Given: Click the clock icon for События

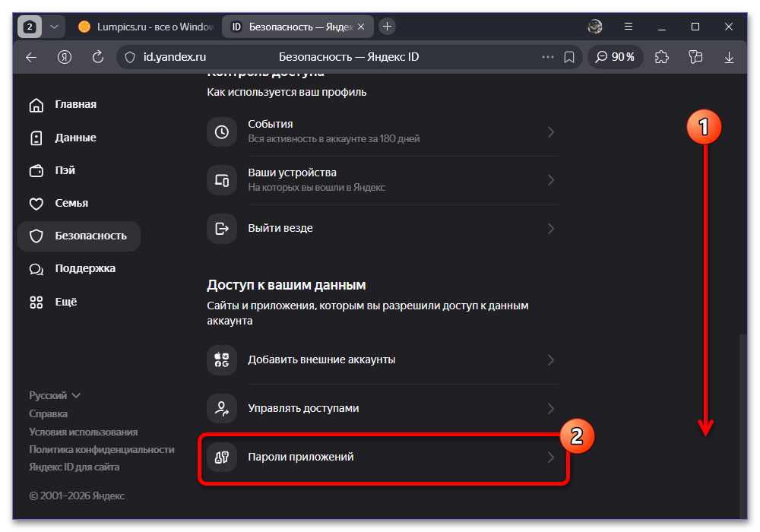Looking at the screenshot, I should point(222,131).
